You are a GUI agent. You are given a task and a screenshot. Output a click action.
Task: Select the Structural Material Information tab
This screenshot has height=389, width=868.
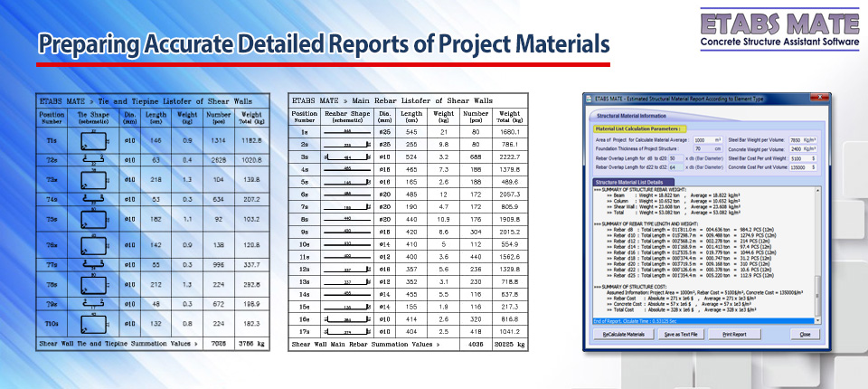[x=631, y=116]
